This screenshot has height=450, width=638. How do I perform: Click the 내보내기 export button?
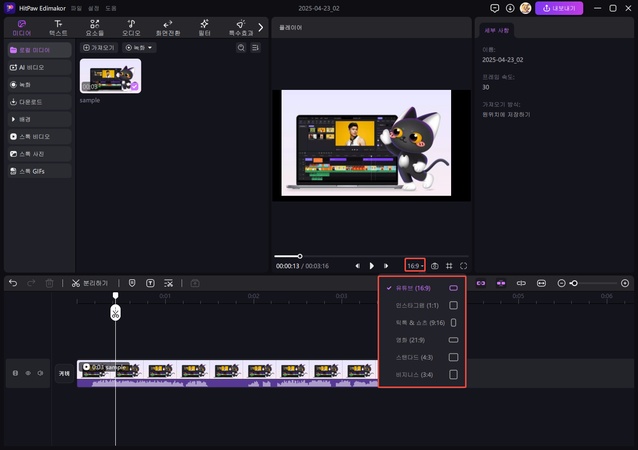(559, 8)
